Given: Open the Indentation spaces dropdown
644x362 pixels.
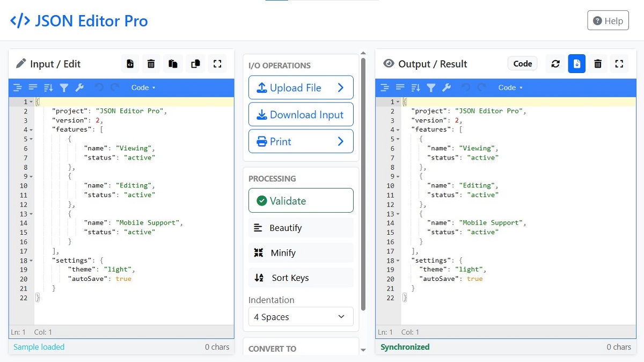Looking at the screenshot, I should coord(301,317).
